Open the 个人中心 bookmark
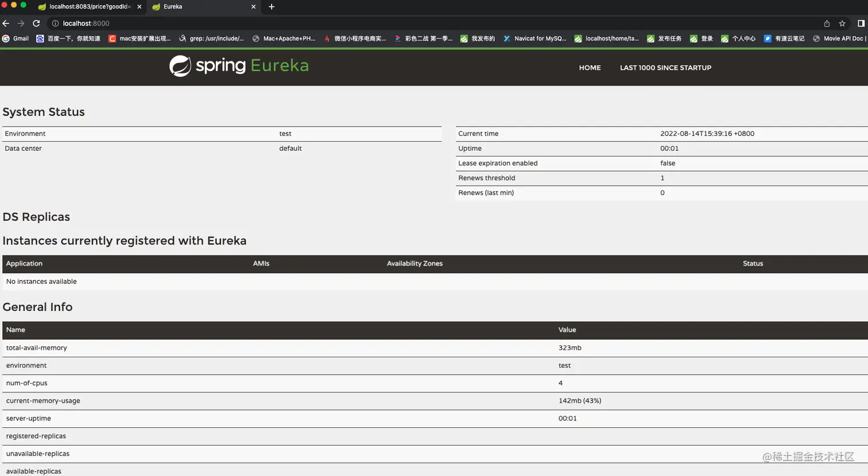 (x=738, y=38)
